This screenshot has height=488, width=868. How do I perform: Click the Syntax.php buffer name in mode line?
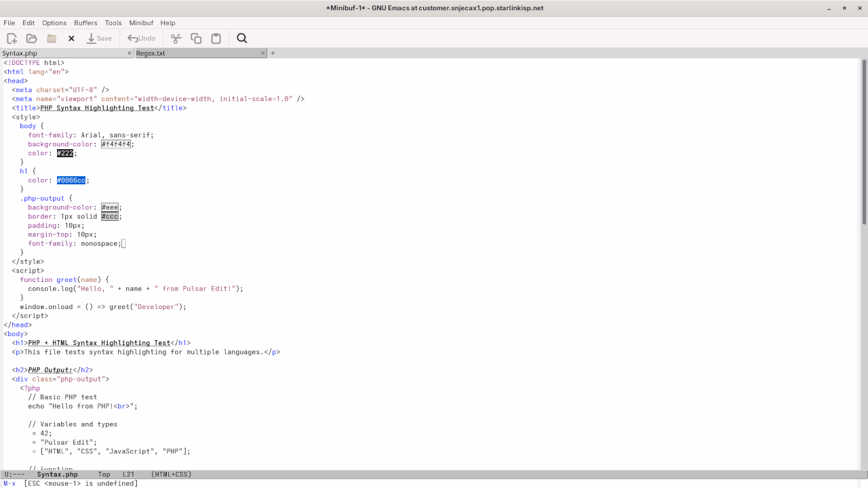point(57,474)
